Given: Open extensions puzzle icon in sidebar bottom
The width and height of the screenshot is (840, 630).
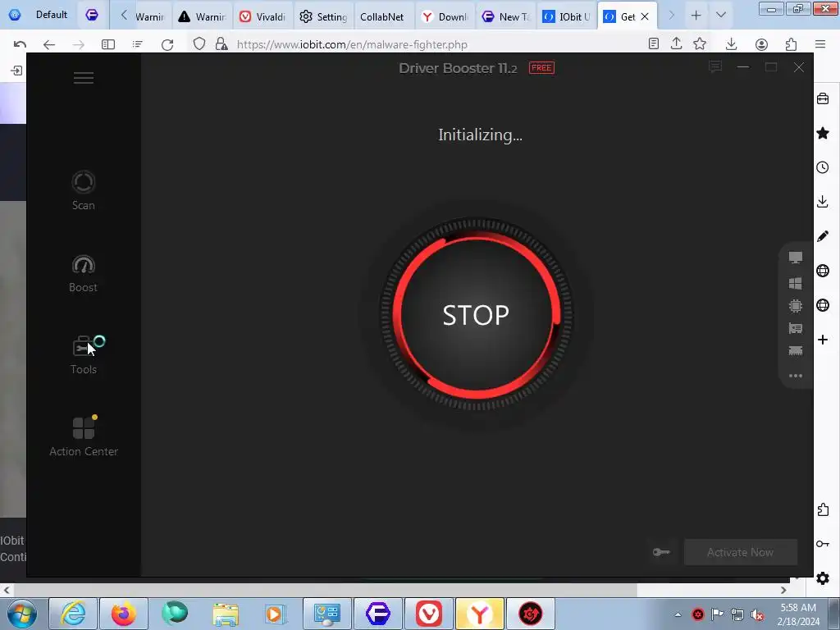Looking at the screenshot, I should coord(823,509).
